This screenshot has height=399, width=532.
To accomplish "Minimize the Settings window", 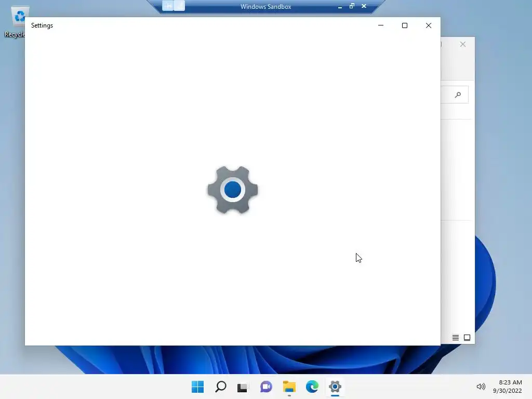I will (381, 25).
